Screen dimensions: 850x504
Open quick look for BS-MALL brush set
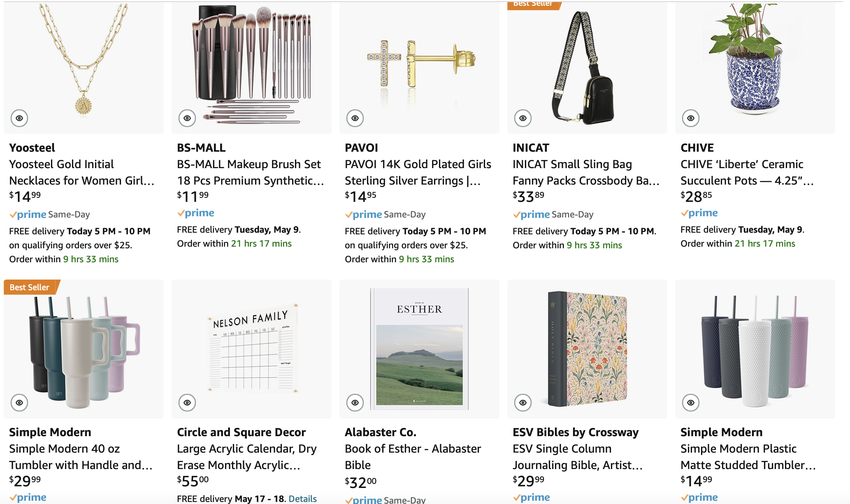pyautogui.click(x=187, y=118)
